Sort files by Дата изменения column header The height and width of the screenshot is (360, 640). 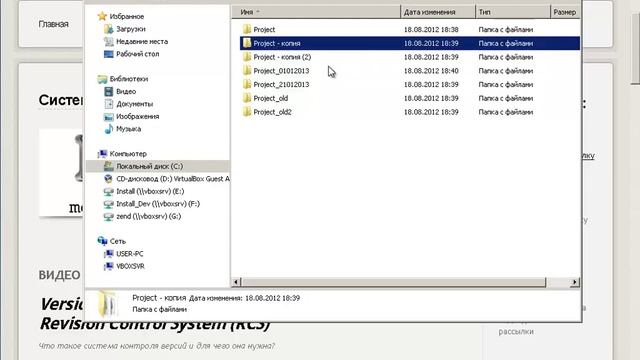[438, 12]
